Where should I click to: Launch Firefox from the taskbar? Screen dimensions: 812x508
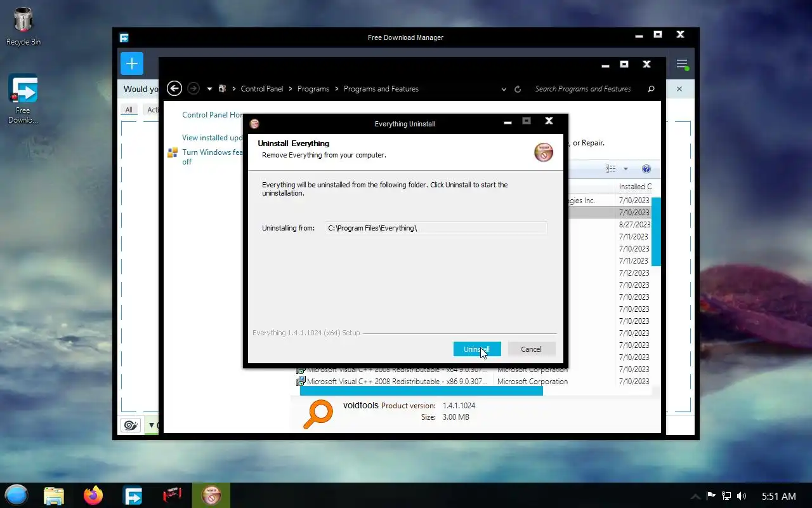(x=93, y=495)
